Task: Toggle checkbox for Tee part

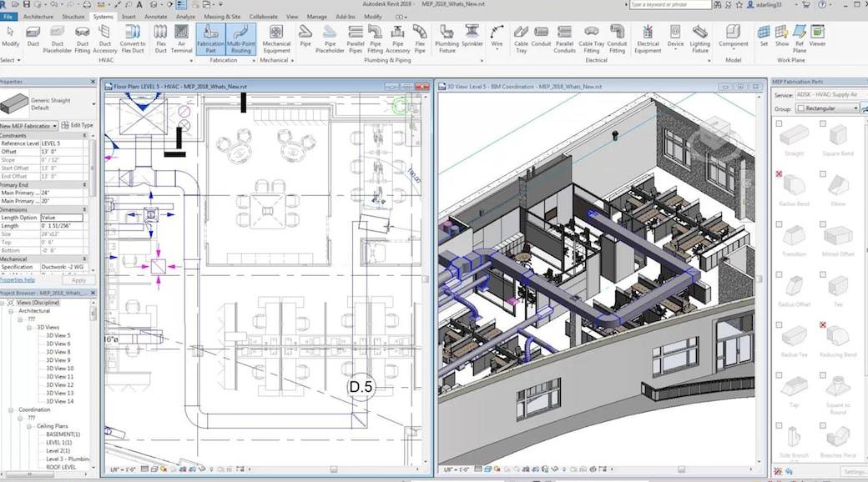Action: point(823,274)
